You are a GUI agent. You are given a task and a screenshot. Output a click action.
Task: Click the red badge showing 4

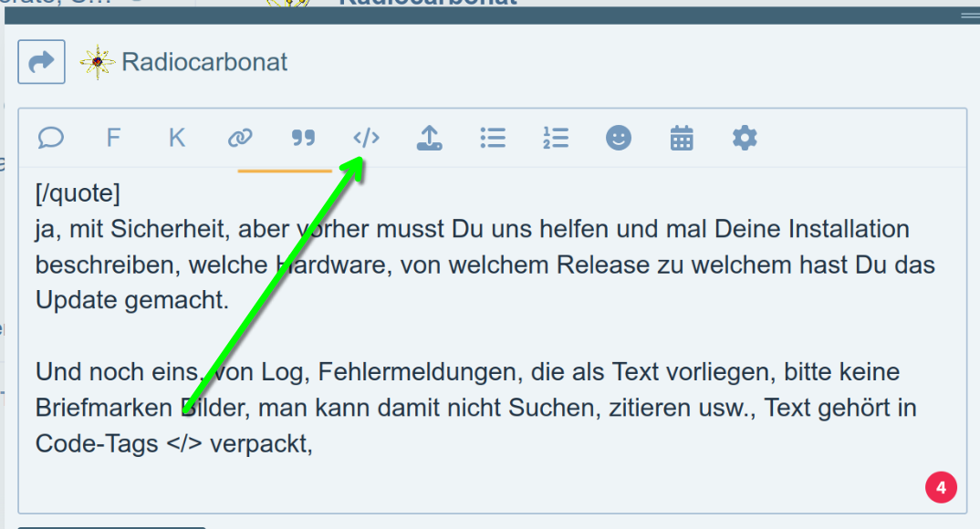pyautogui.click(x=941, y=487)
